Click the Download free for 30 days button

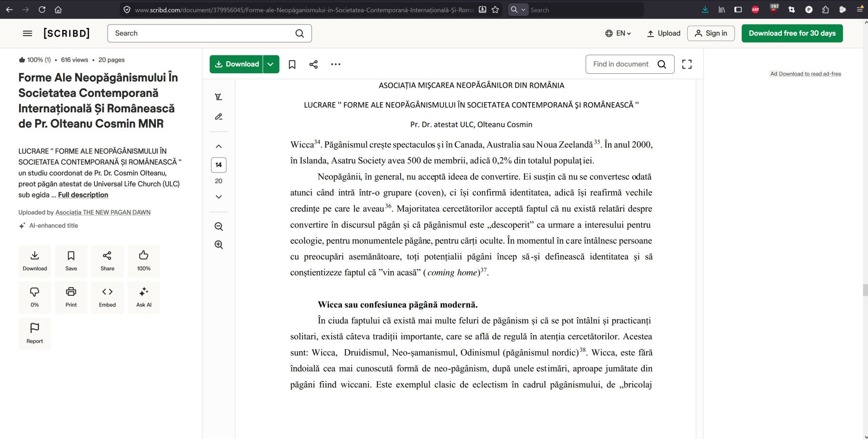pos(792,33)
